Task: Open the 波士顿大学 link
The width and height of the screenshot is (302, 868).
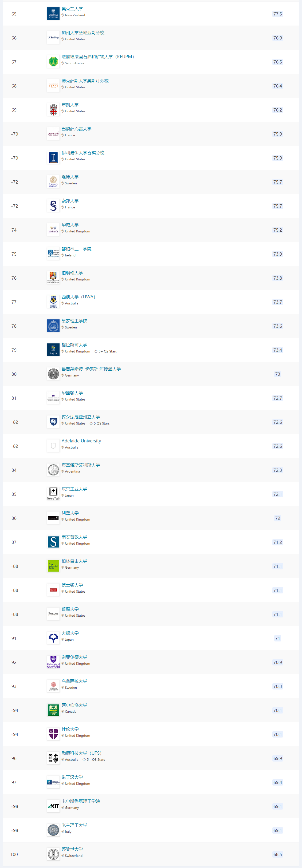Action: 72,585
